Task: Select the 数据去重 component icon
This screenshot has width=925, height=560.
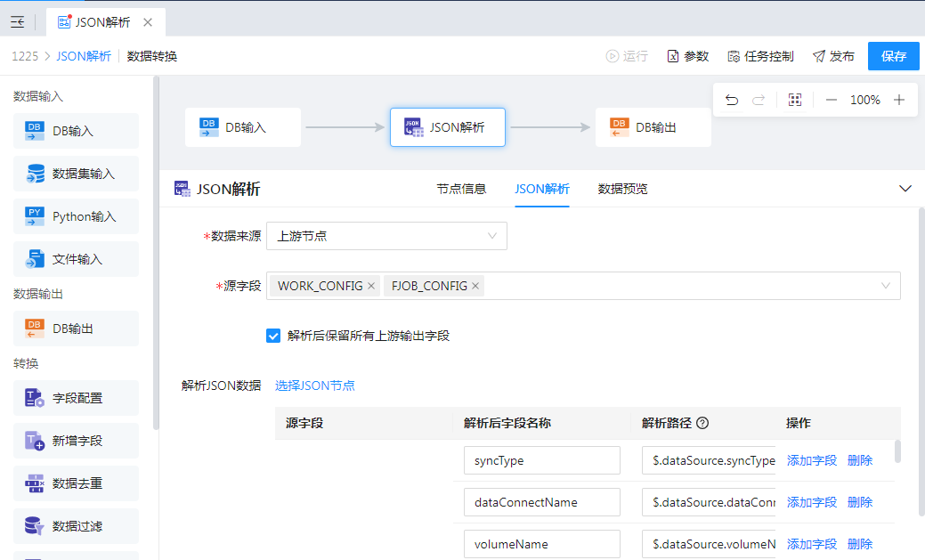Action: click(35, 483)
